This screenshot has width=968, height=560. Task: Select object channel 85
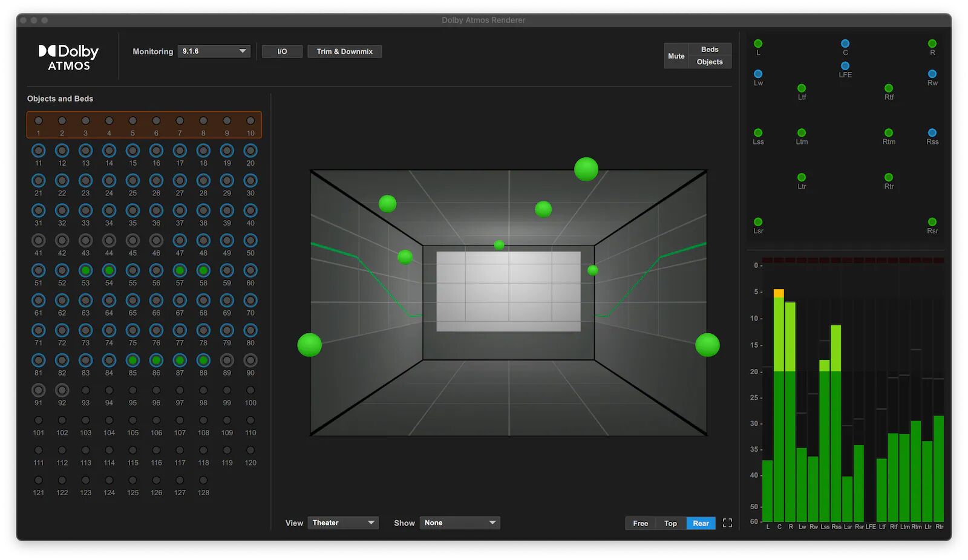132,360
